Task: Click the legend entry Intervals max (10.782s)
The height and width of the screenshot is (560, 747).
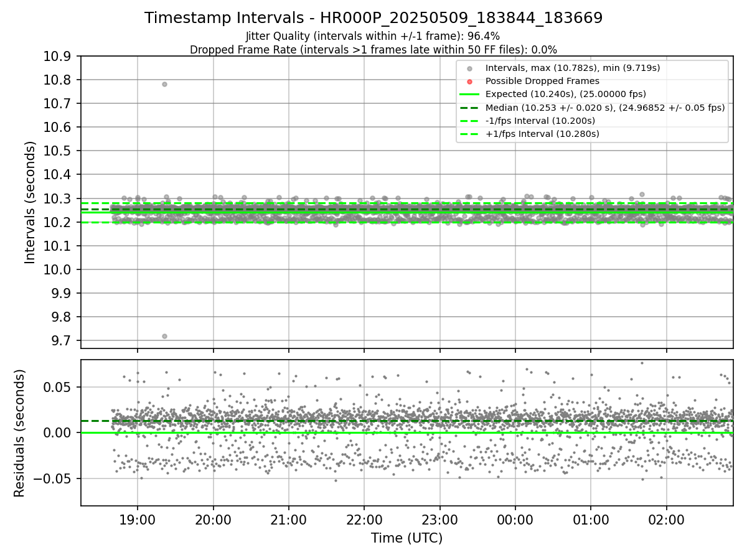Action: pos(573,68)
